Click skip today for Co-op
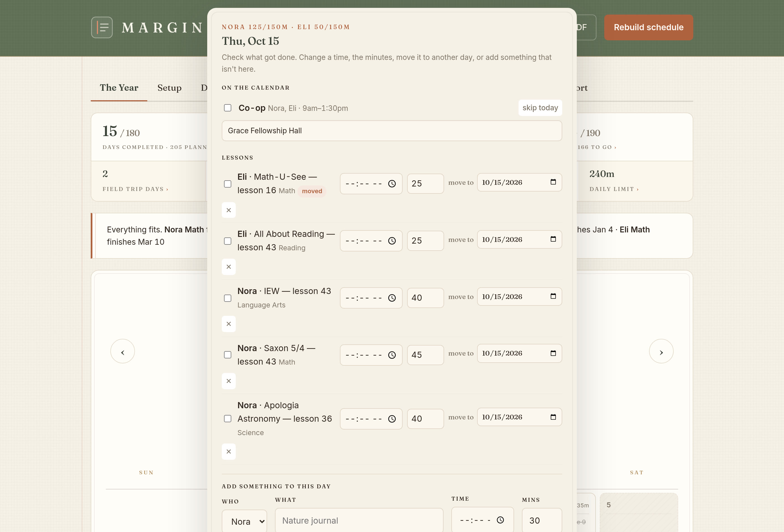The width and height of the screenshot is (784, 532). pyautogui.click(x=540, y=108)
